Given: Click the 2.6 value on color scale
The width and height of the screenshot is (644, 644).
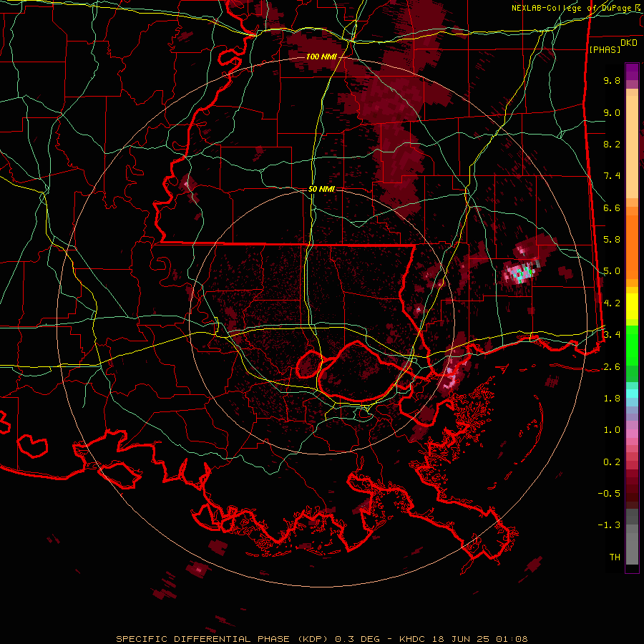Looking at the screenshot, I should point(612,367).
